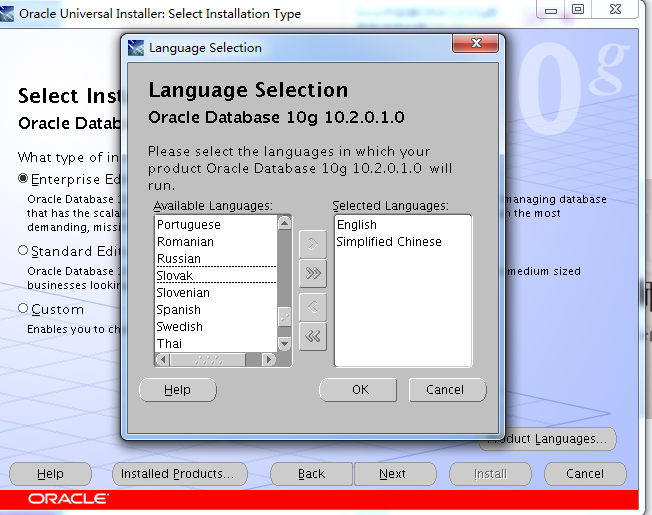
Task: Add selected language with single right arrow
Action: (313, 244)
